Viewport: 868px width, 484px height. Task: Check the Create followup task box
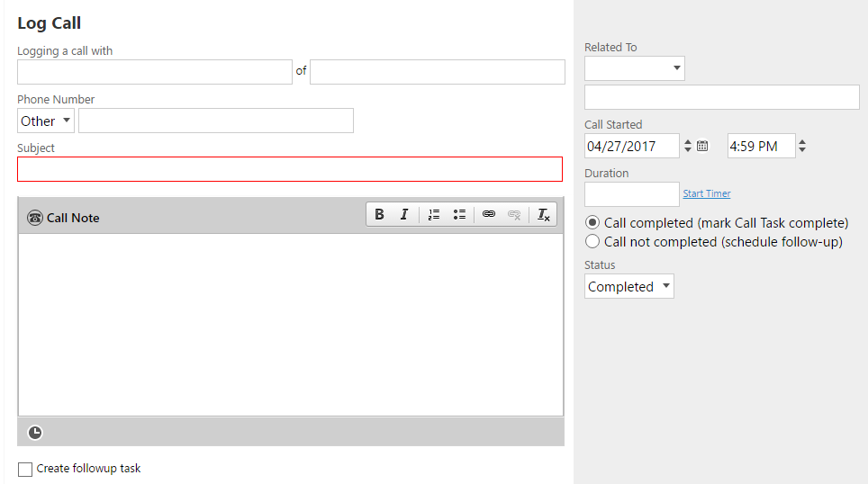(x=25, y=469)
